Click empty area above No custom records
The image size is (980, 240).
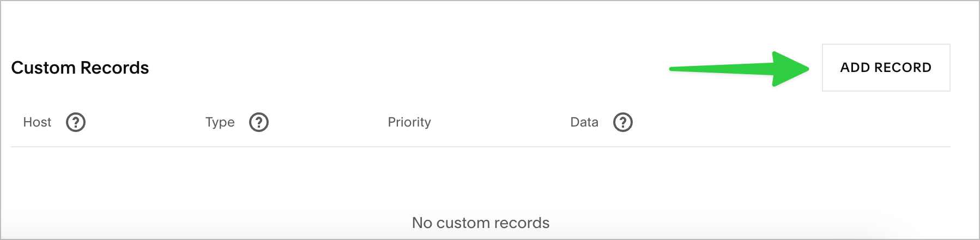pyautogui.click(x=481, y=180)
